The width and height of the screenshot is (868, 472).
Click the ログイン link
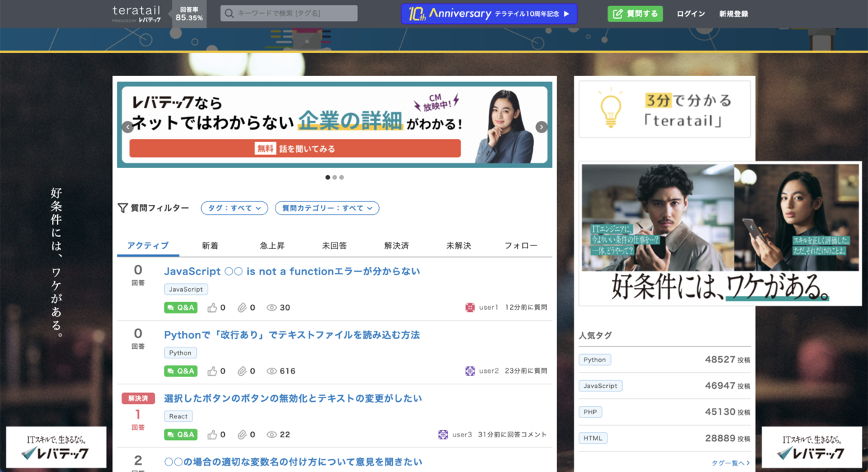click(691, 14)
